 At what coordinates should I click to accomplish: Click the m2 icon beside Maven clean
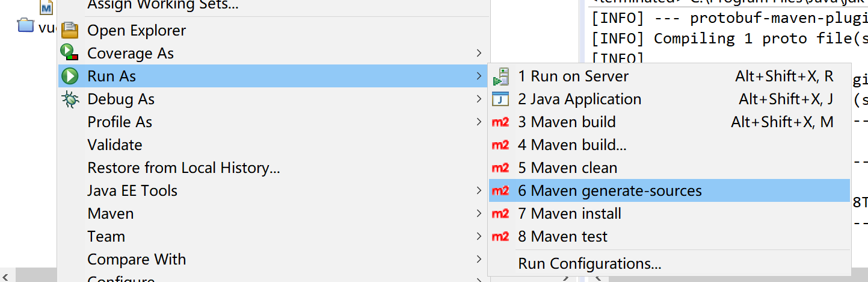[x=500, y=168]
